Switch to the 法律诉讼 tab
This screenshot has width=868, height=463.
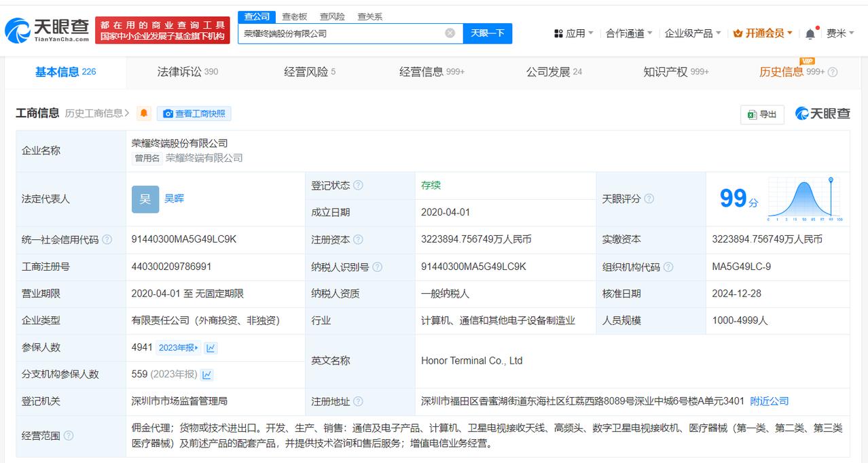coord(187,72)
